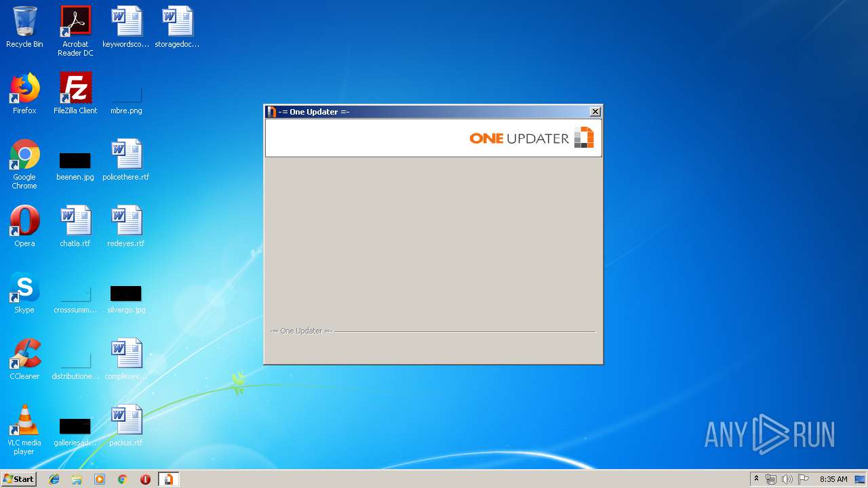Open the Firefox desktop shortcut
The width and height of the screenshot is (868, 488).
coord(24,94)
